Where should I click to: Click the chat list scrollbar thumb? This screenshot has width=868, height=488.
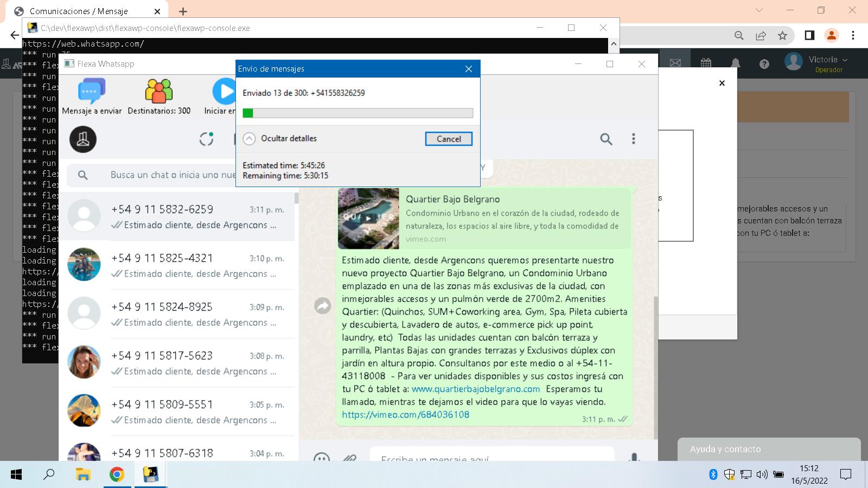coord(296,198)
